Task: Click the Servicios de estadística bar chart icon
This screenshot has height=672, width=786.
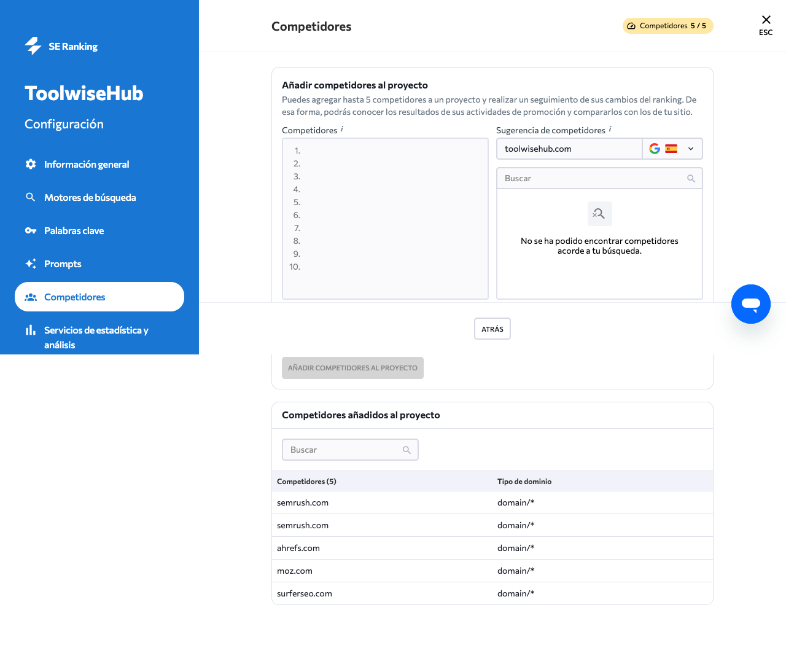Action: (31, 330)
